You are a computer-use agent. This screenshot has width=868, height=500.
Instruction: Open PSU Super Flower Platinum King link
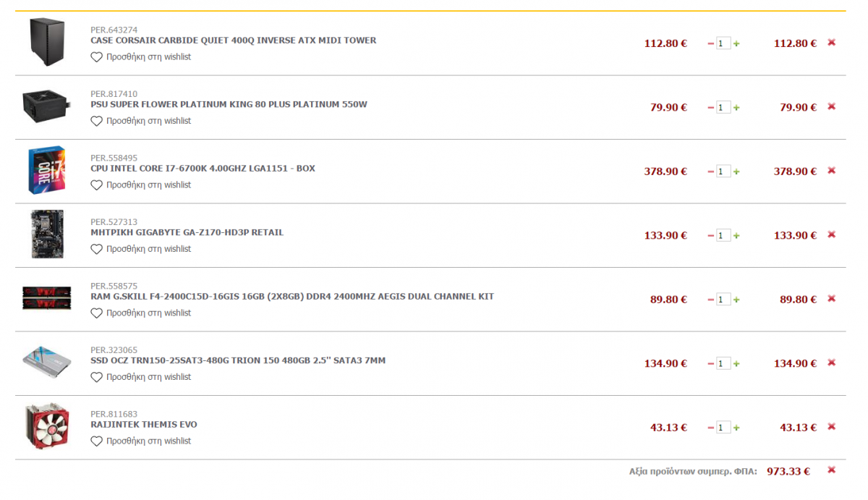229,104
